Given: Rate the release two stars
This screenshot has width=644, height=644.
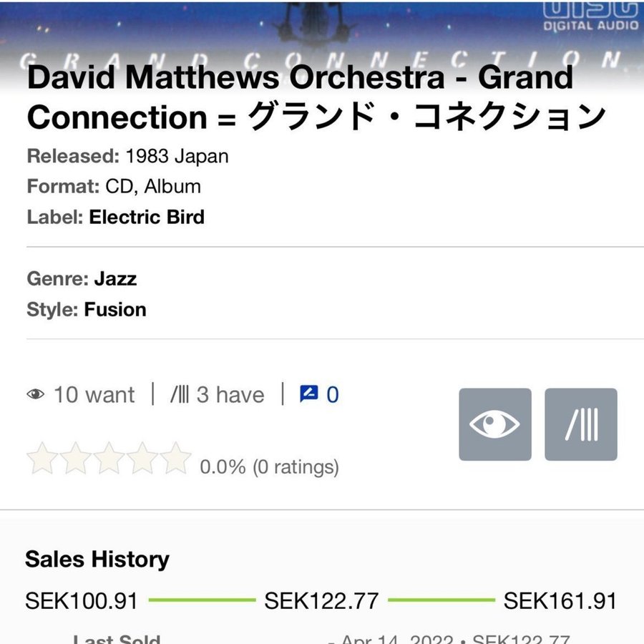Looking at the screenshot, I should click(76, 459).
